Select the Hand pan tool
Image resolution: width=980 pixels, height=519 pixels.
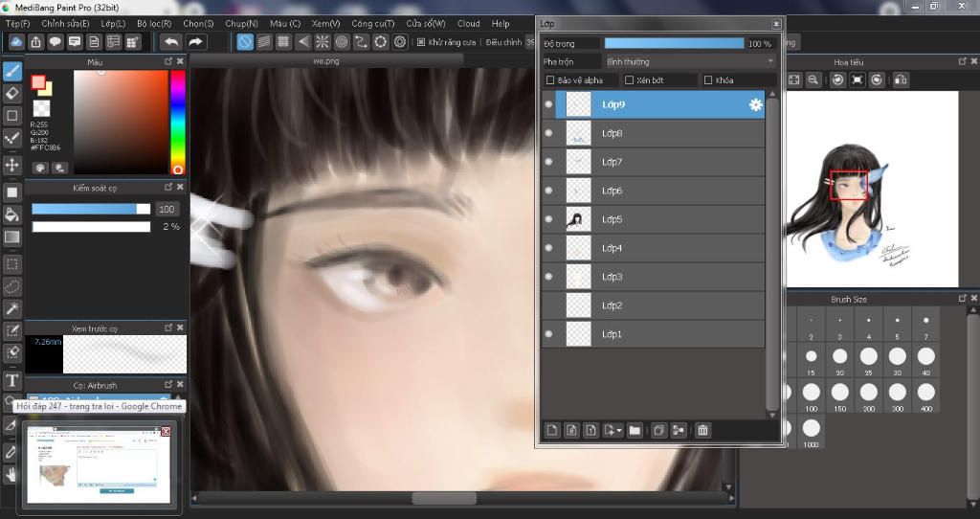(11, 475)
